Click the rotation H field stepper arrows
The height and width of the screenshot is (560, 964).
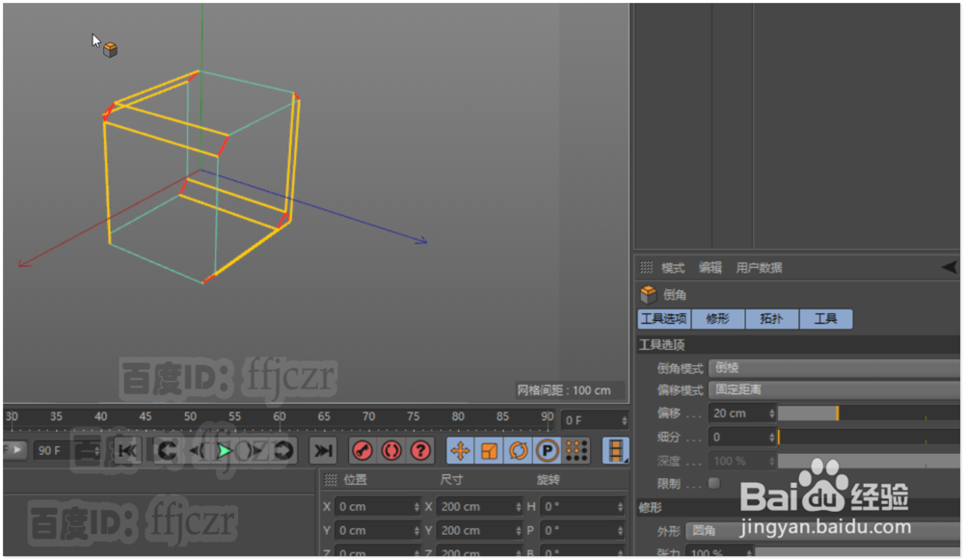click(x=620, y=507)
